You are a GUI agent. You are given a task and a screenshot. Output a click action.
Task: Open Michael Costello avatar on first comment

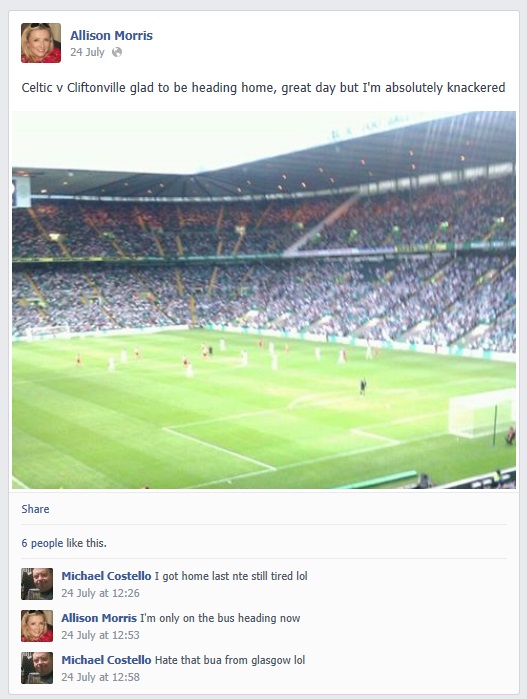(37, 584)
